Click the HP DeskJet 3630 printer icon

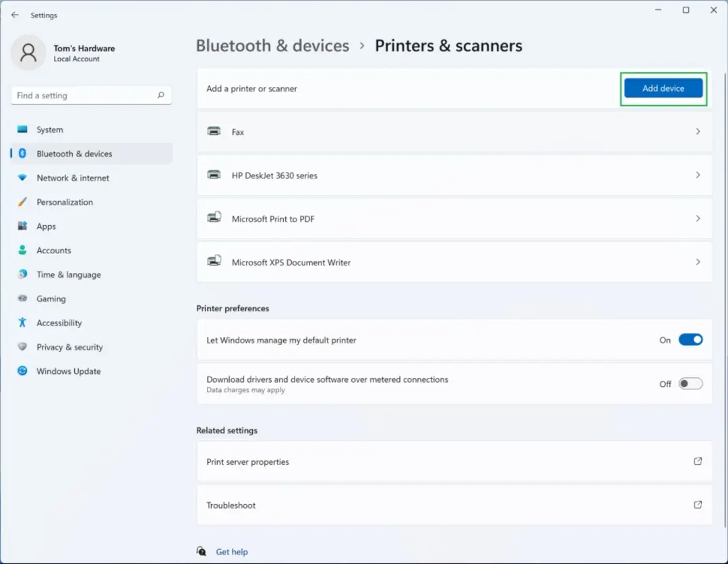[x=214, y=175]
